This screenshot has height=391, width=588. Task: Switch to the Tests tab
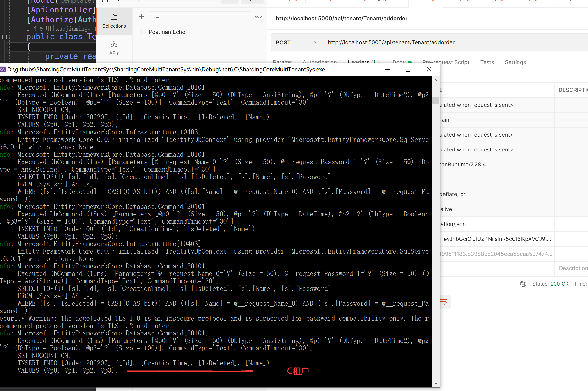tap(487, 62)
